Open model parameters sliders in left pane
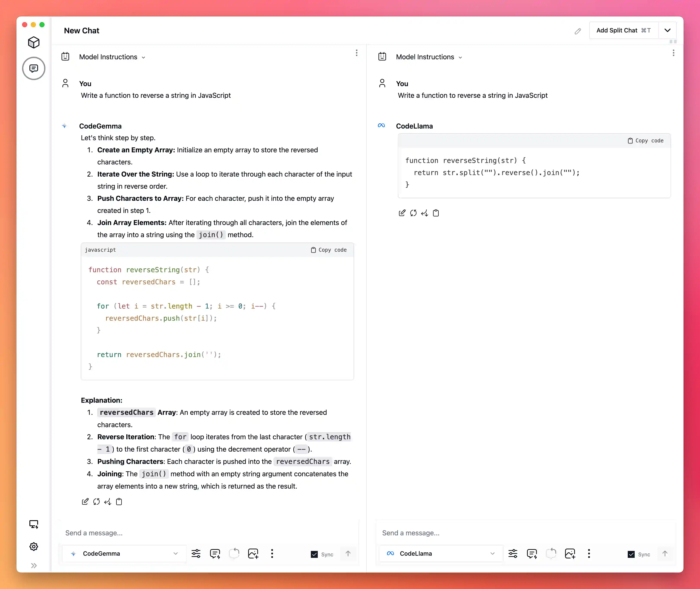The image size is (700, 589). pos(196,554)
